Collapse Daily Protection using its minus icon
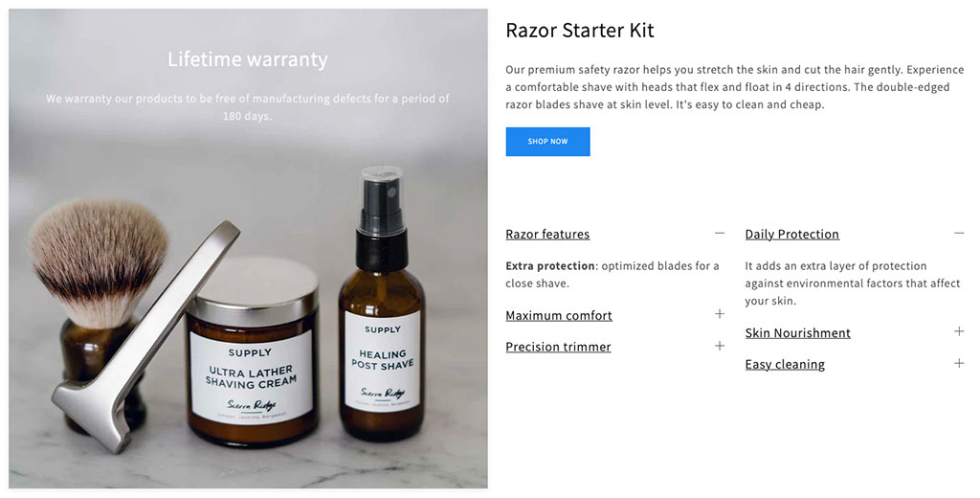 tap(959, 233)
